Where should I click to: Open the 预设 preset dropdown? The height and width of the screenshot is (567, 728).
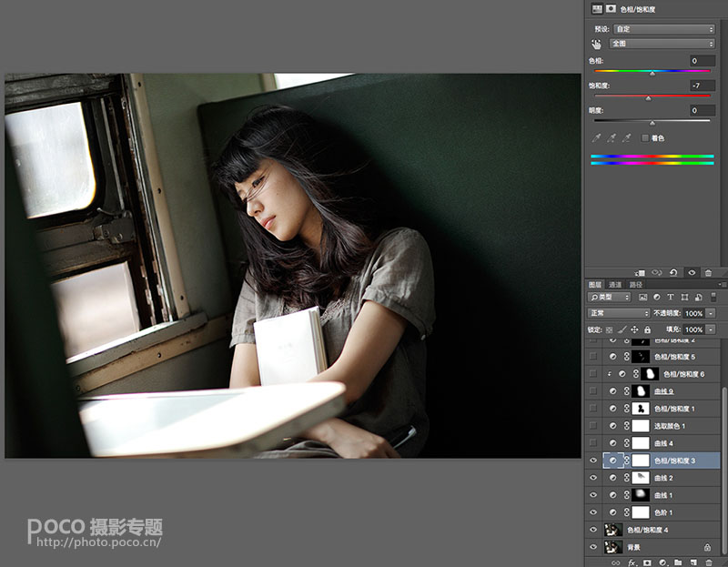pos(663,29)
